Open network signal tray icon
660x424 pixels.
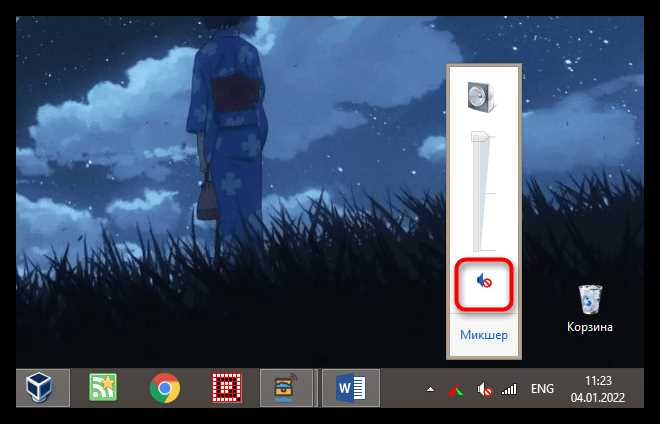(x=509, y=389)
